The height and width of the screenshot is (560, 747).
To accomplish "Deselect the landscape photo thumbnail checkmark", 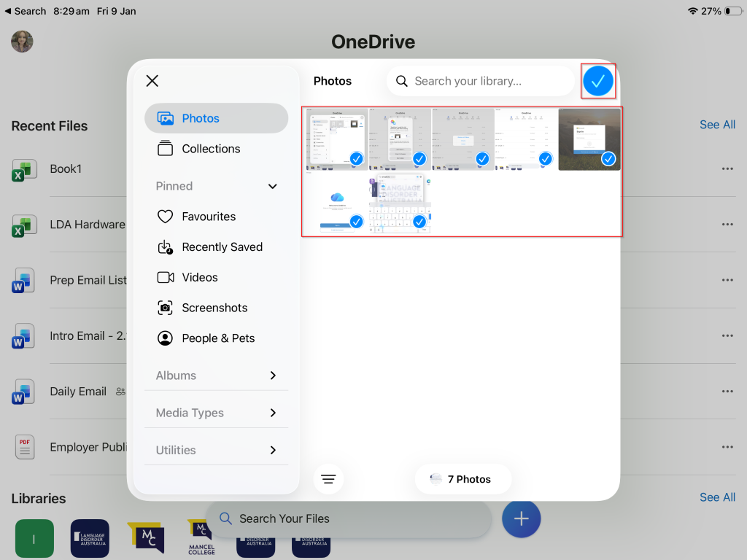I will click(608, 158).
